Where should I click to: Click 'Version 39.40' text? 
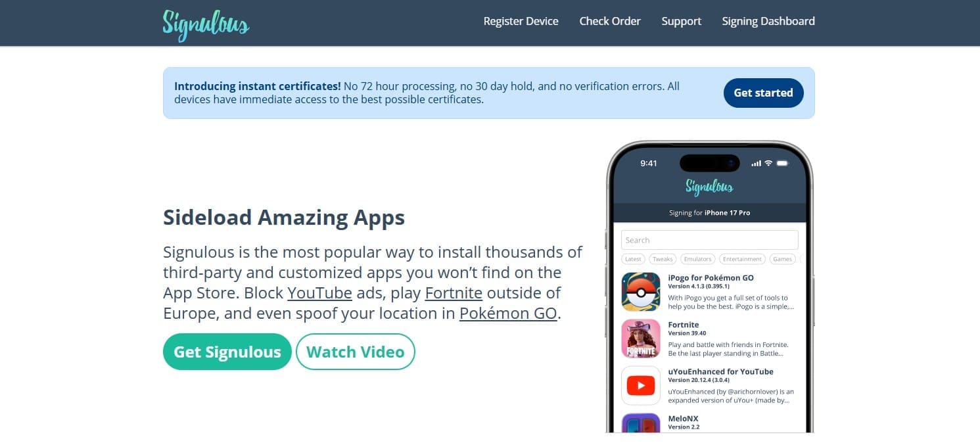click(687, 333)
